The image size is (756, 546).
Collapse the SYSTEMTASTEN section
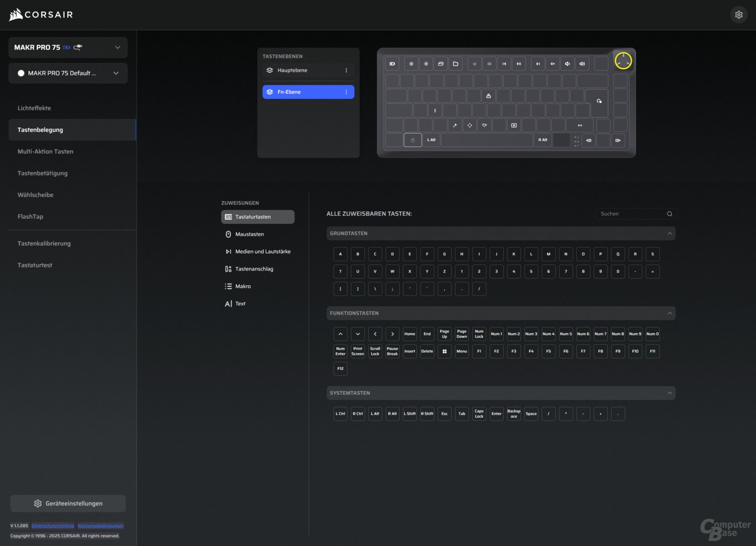pyautogui.click(x=670, y=393)
